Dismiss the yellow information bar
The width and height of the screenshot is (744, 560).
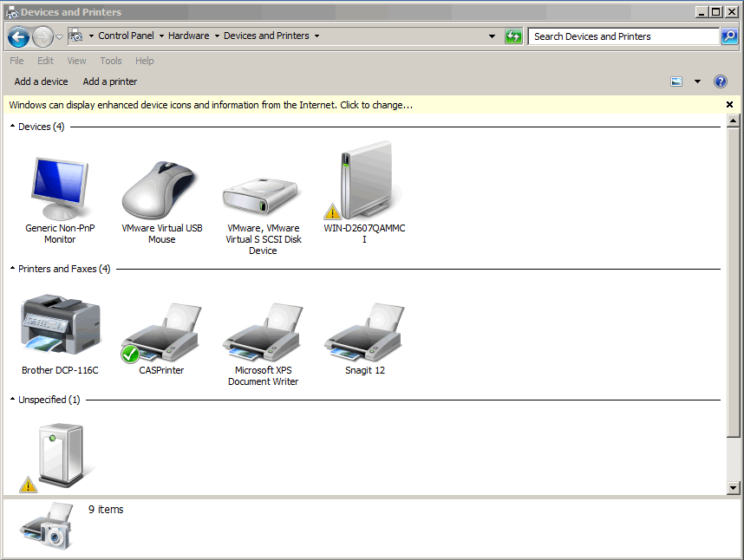click(x=729, y=105)
